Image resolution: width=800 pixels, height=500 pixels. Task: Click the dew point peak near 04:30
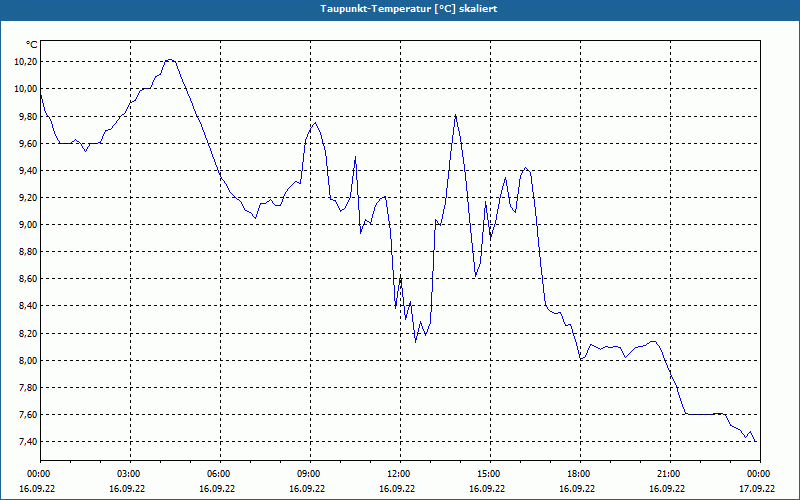170,60
